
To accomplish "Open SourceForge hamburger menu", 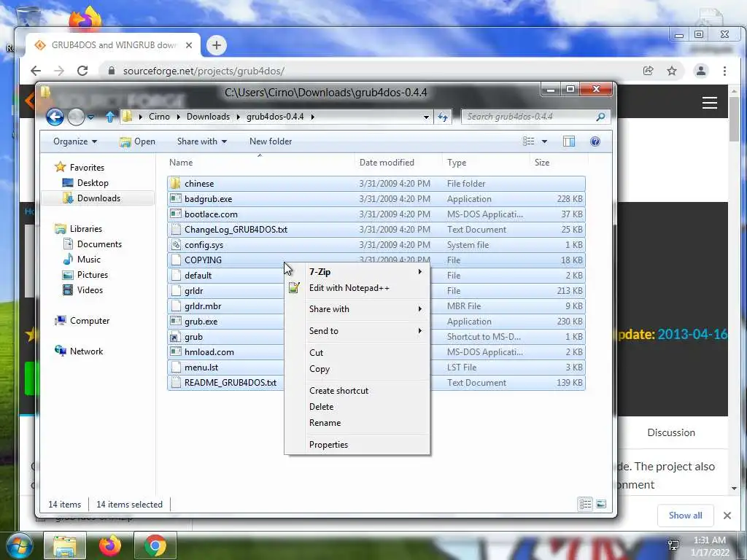I will coord(709,103).
